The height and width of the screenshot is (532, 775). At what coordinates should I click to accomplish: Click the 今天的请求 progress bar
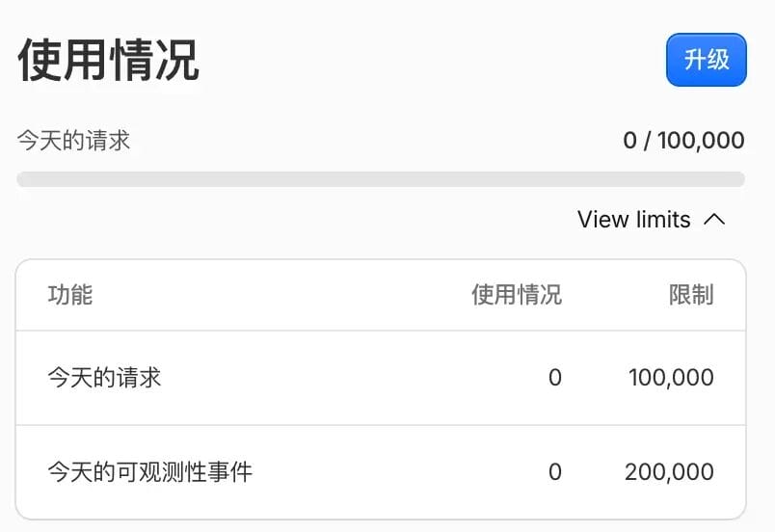pyautogui.click(x=381, y=179)
